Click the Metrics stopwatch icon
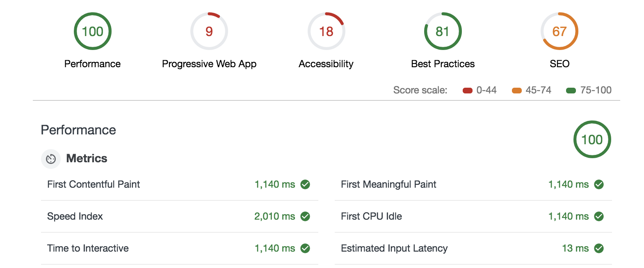Image resolution: width=644 pixels, height=268 pixels. click(51, 159)
